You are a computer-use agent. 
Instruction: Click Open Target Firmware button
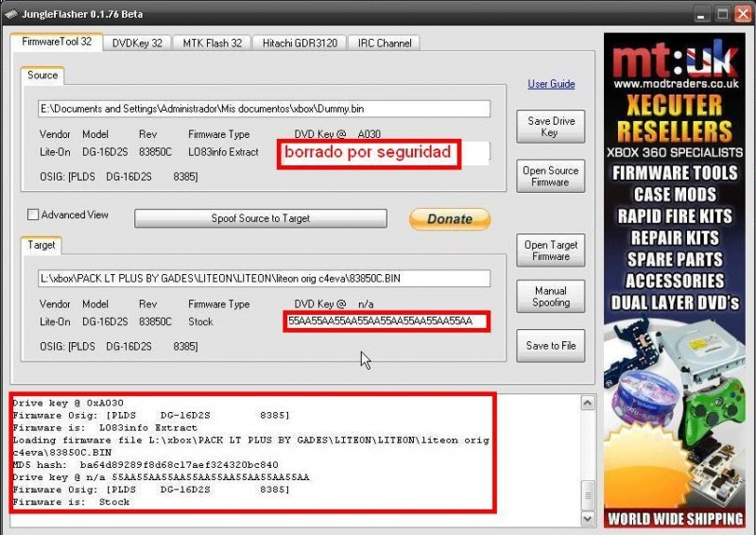click(551, 250)
